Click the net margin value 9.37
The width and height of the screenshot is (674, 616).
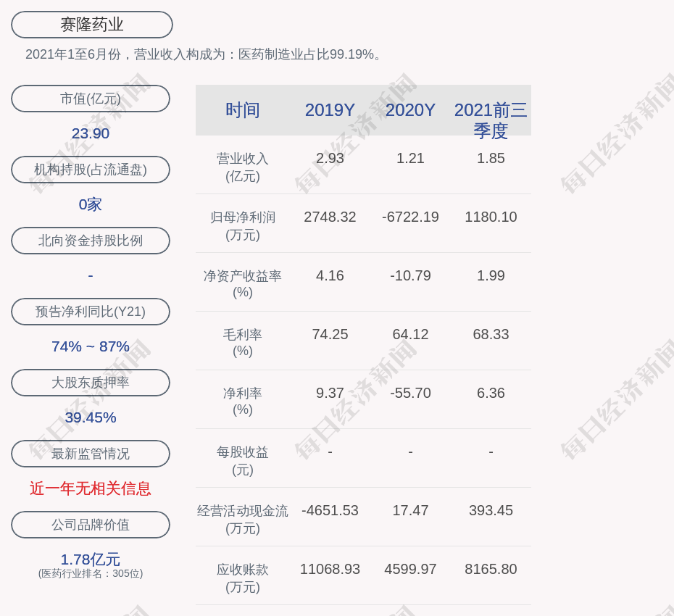tap(330, 393)
